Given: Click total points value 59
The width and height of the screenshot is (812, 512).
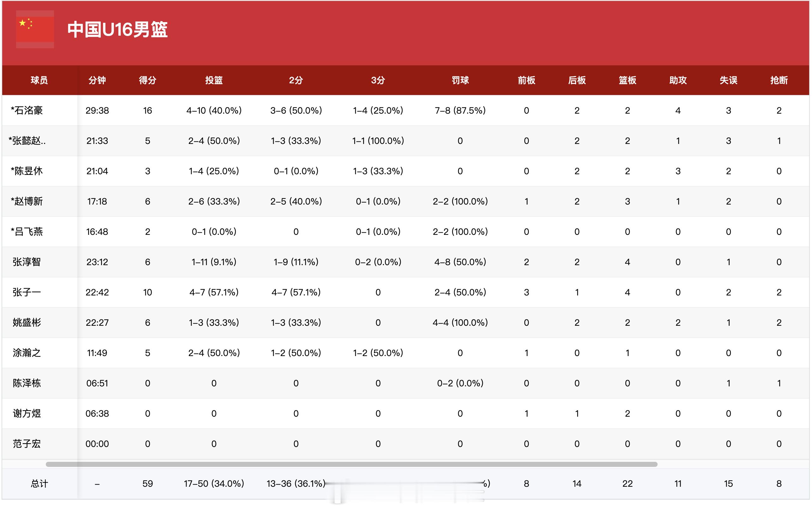Looking at the screenshot, I should [x=148, y=484].
